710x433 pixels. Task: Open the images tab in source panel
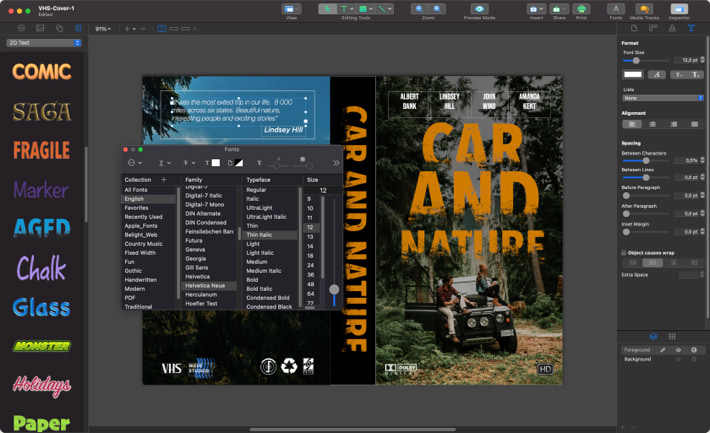(x=40, y=28)
